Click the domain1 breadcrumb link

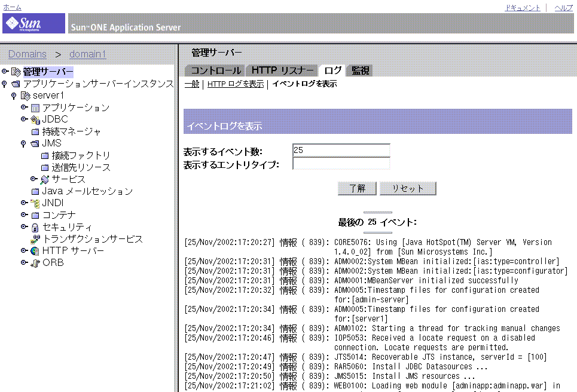(x=87, y=54)
